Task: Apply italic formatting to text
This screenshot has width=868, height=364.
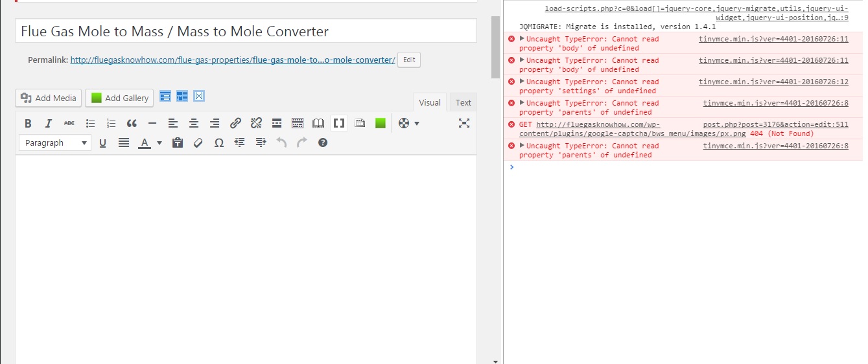Action: point(49,123)
